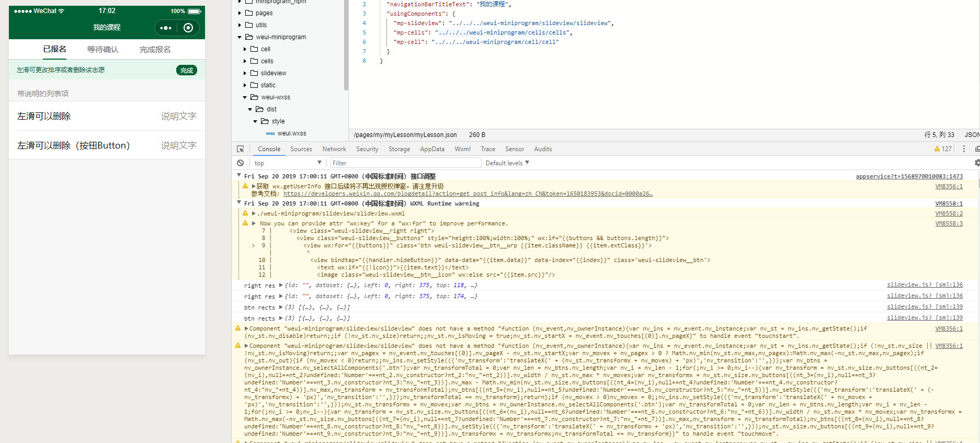Open the devtools three-dot more menu
Image resolution: width=980 pixels, height=443 pixels.
click(964, 149)
